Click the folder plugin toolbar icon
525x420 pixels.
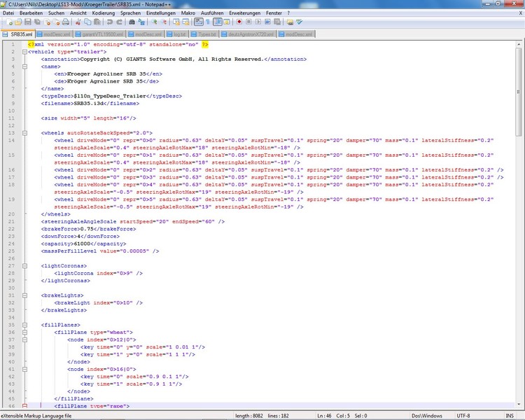point(290,22)
